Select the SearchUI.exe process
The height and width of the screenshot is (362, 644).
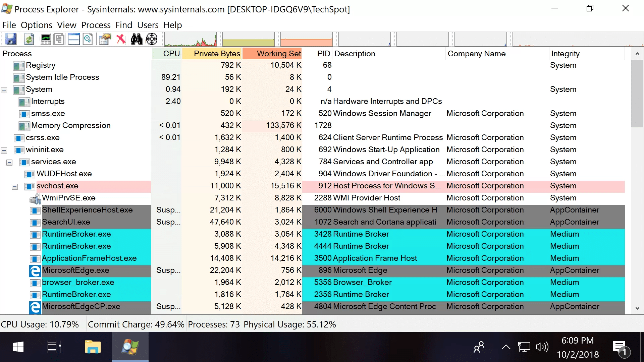(x=313, y=222)
